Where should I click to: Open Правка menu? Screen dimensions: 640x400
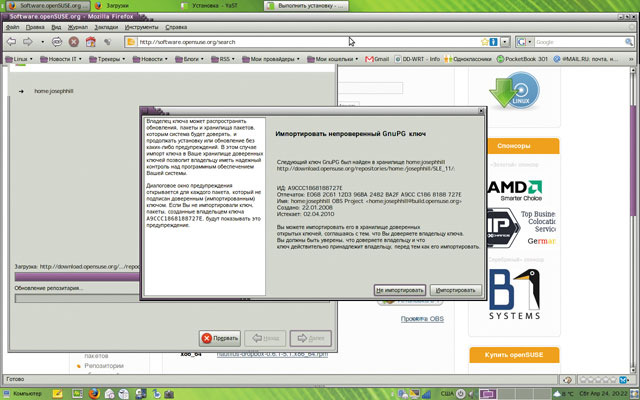[x=35, y=27]
